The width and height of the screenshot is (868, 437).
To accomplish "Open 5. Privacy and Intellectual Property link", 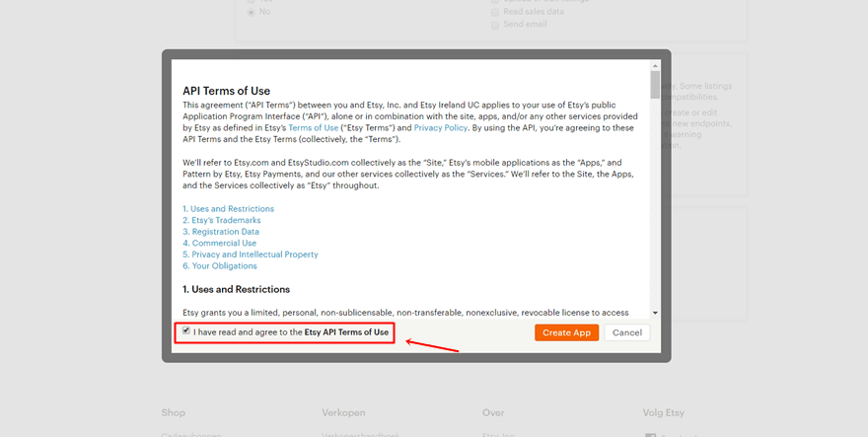I will [x=251, y=255].
